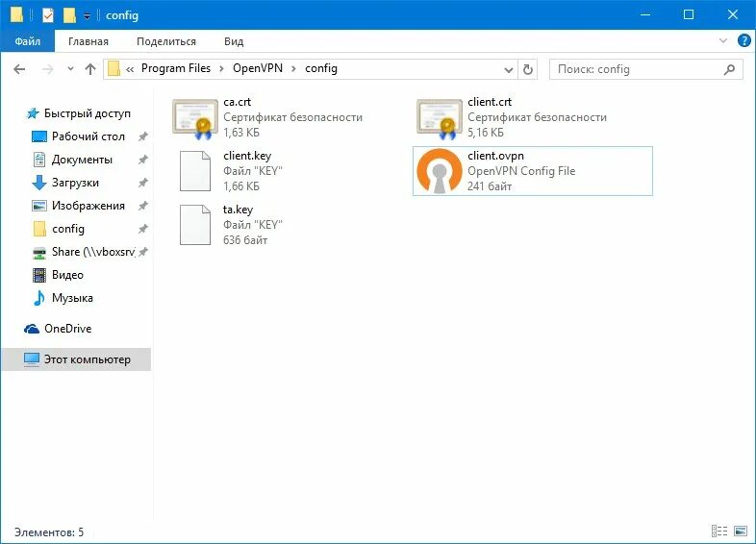Click the Properties quick access toolbar icon
Screen dimensions: 756x544
[48, 15]
